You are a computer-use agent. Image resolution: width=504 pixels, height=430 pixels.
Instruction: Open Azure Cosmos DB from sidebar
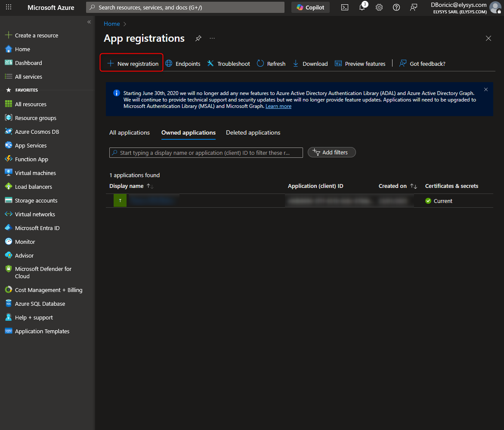(x=37, y=132)
